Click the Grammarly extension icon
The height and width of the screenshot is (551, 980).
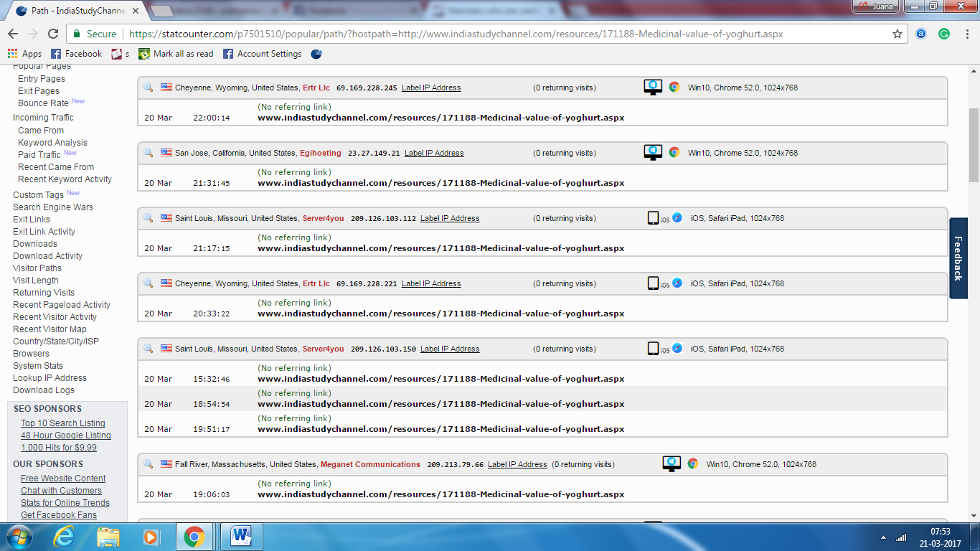[x=944, y=34]
